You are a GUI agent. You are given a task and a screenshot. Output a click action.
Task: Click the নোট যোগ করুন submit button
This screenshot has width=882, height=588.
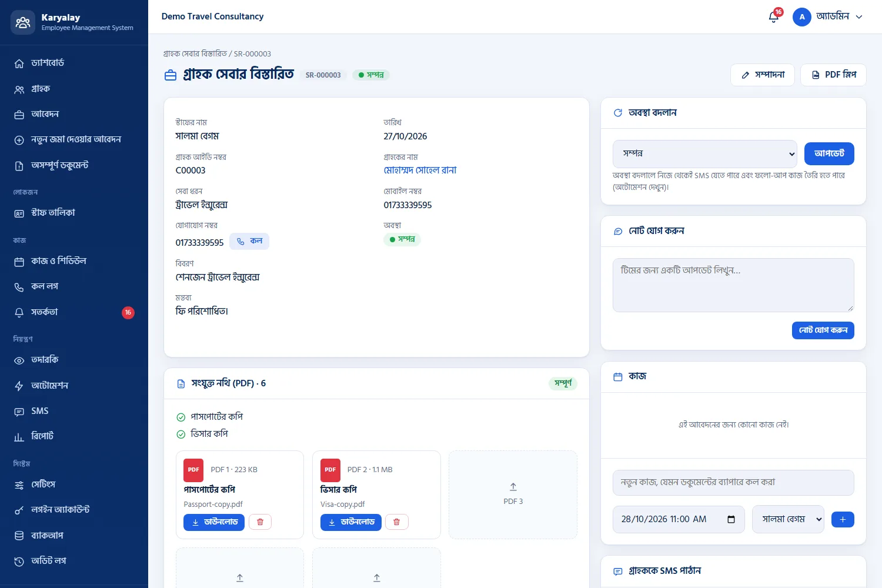(x=823, y=330)
